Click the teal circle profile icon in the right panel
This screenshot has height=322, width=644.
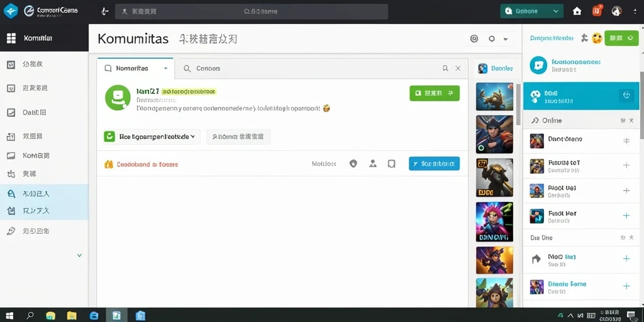(538, 65)
